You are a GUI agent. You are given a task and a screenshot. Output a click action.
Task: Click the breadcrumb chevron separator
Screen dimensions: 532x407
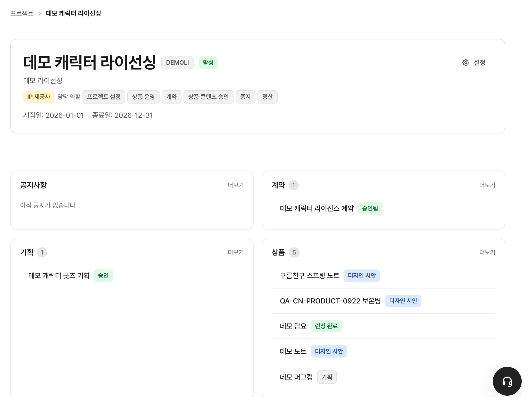40,13
